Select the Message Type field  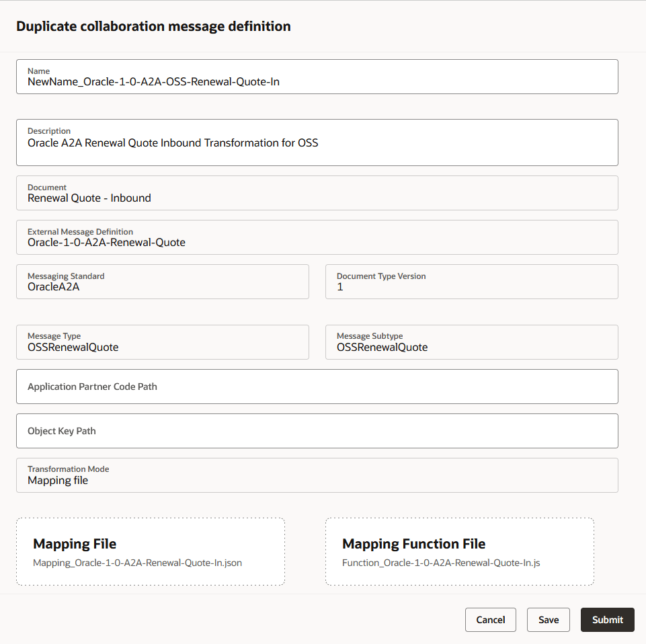point(162,342)
